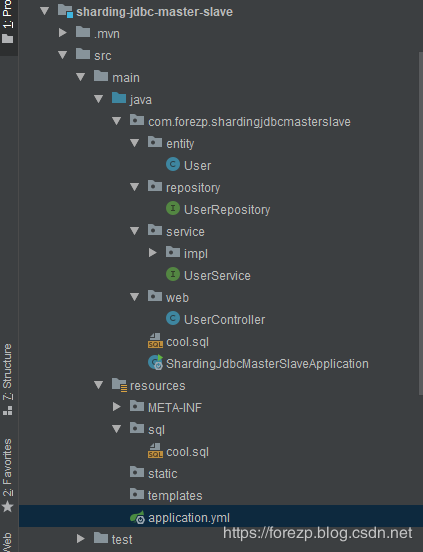
Task: Click the entity package icon
Action: (155, 142)
